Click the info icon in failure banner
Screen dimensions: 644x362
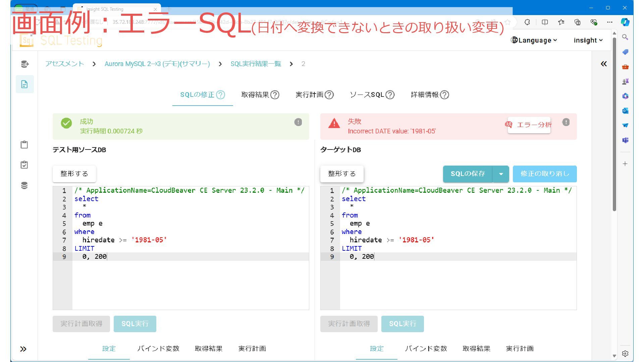tap(566, 122)
